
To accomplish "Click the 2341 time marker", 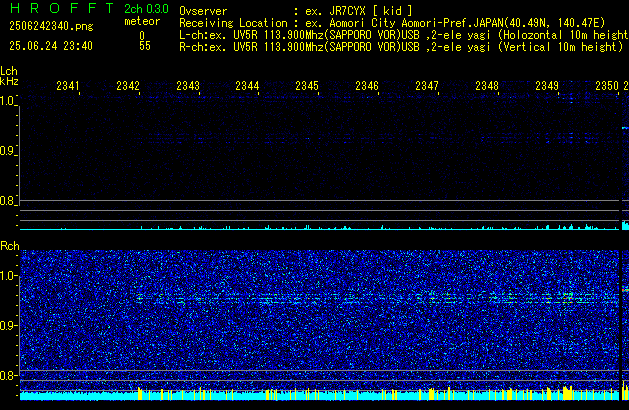I will 68,86.
